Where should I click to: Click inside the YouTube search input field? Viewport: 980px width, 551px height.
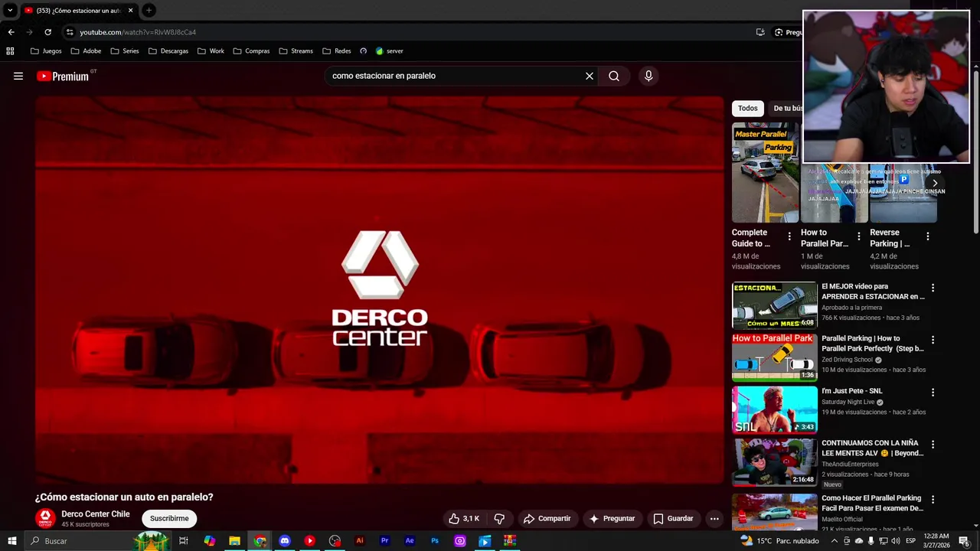tap(456, 76)
